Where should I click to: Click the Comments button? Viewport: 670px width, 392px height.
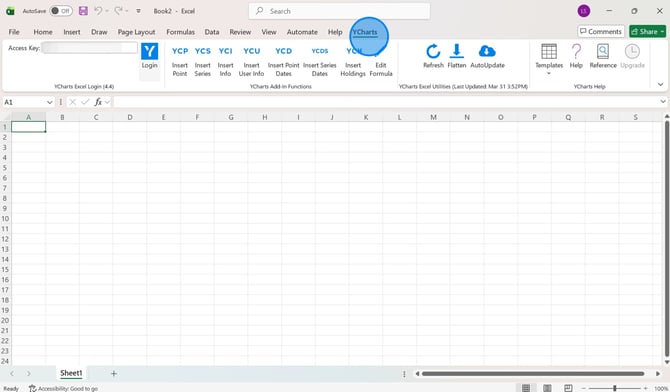[x=601, y=32]
